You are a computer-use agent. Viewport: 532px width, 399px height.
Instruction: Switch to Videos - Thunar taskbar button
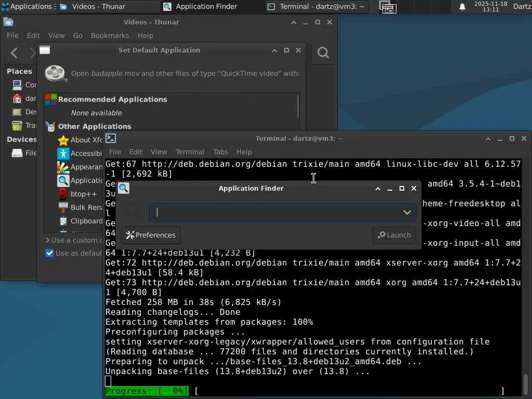[x=108, y=6]
